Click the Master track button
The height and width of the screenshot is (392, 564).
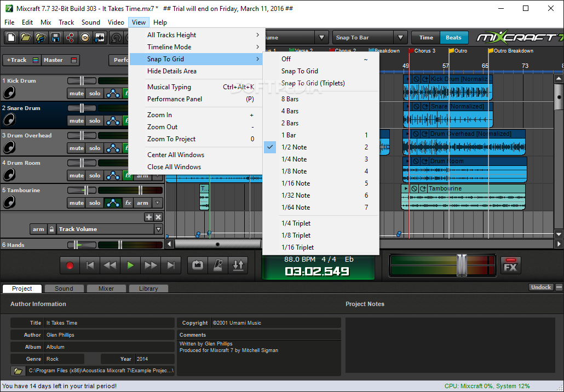pos(60,60)
